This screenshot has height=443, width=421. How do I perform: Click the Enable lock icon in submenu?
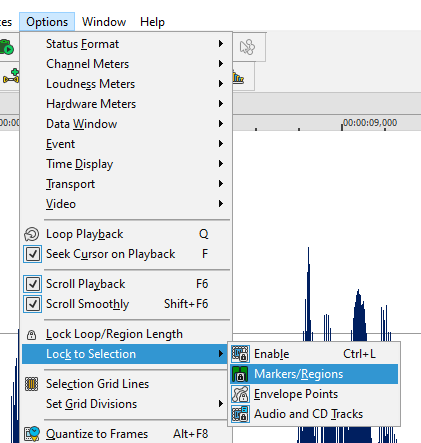[x=240, y=354]
